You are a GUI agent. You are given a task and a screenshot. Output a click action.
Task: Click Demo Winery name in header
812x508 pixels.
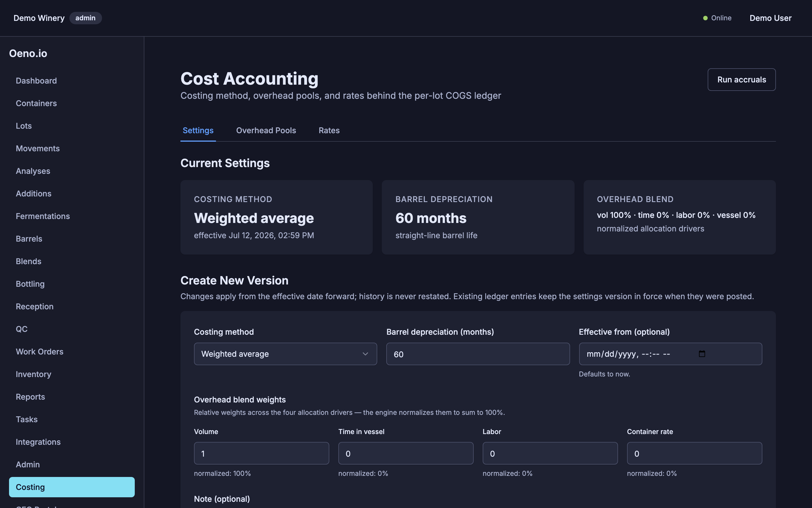(x=39, y=18)
